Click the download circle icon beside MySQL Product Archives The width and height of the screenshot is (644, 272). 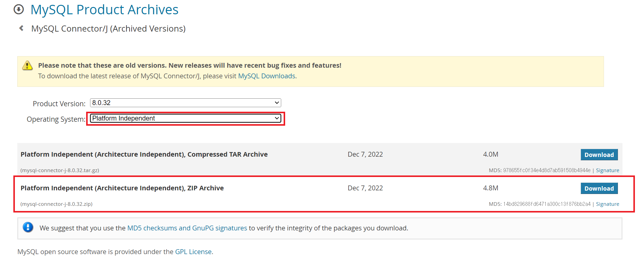[19, 9]
